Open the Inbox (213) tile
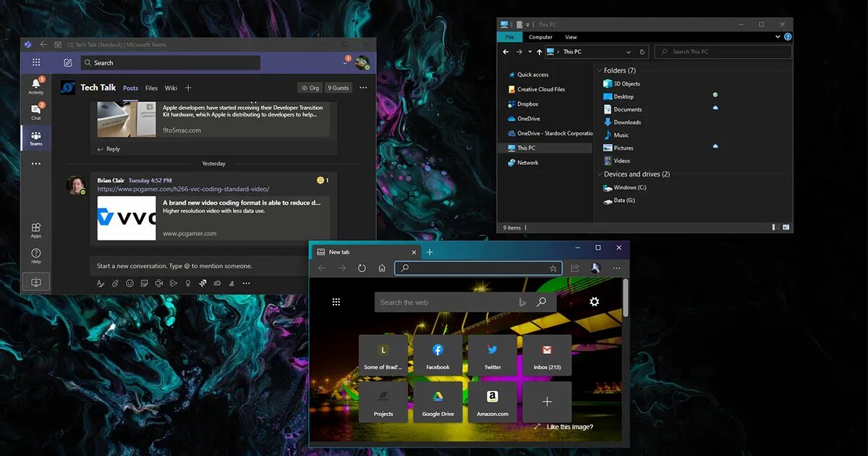Image resolution: width=868 pixels, height=456 pixels. click(x=547, y=355)
